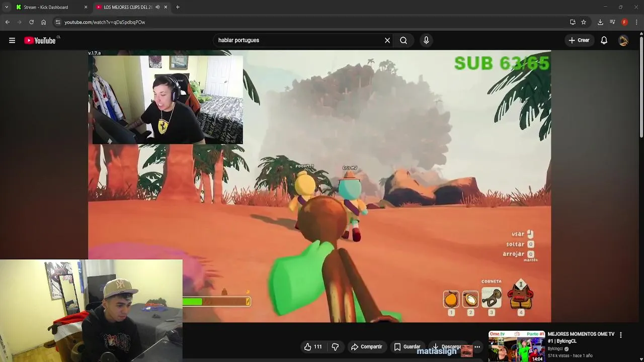Close the LOS MEJORES CLIPS tab
This screenshot has width=644, height=362.
166,7
